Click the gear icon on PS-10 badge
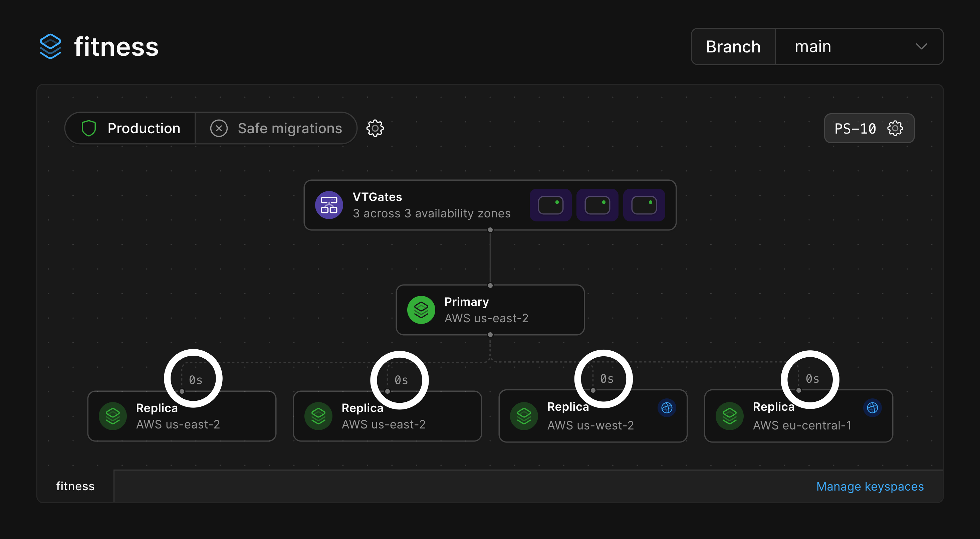The width and height of the screenshot is (980, 539). point(895,128)
